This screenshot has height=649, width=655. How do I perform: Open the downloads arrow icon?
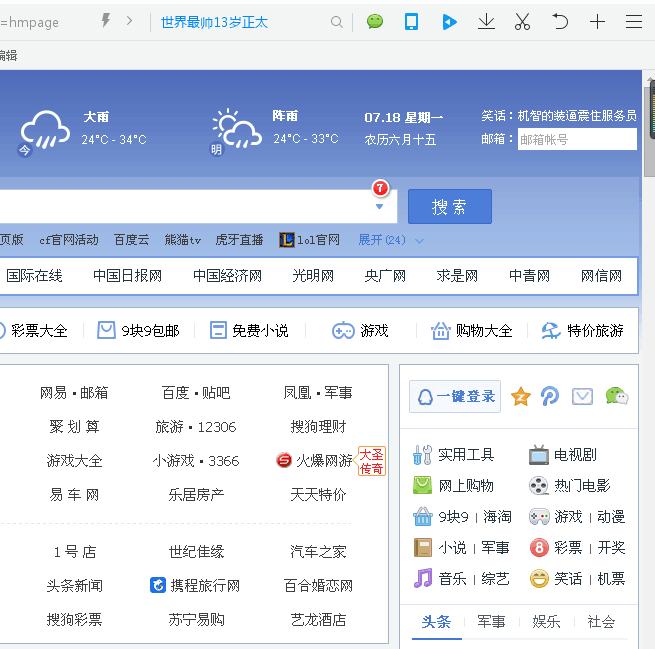click(x=486, y=21)
